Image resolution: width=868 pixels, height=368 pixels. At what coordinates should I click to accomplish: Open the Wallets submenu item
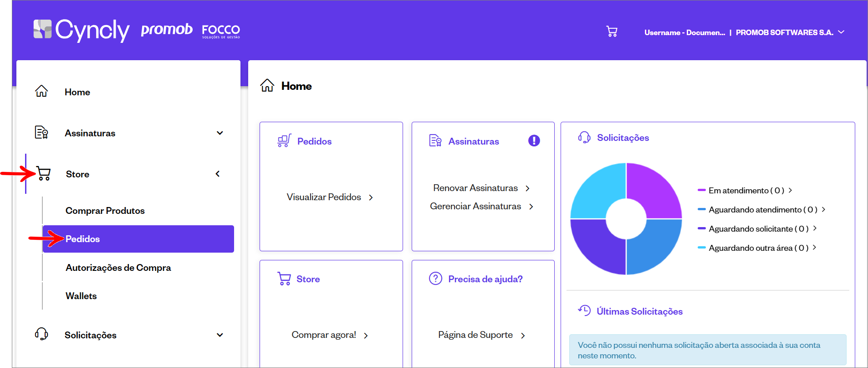click(x=81, y=296)
